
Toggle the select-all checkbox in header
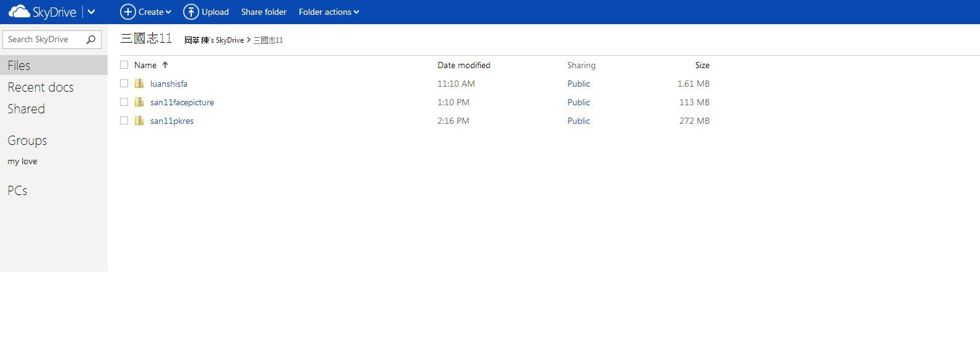click(x=124, y=65)
